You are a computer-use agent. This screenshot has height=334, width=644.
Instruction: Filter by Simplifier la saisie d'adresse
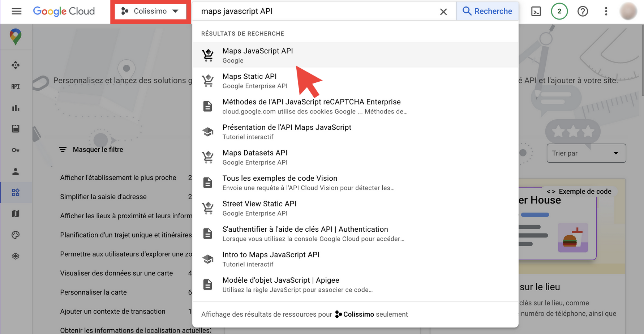pos(103,197)
